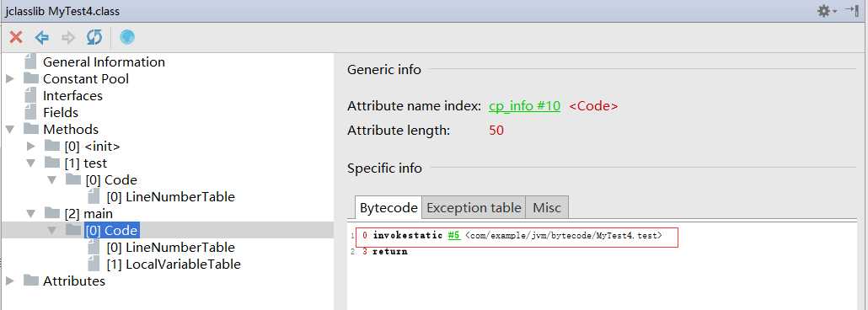
Task: Expand the [0] <init> method
Action: pos(31,147)
